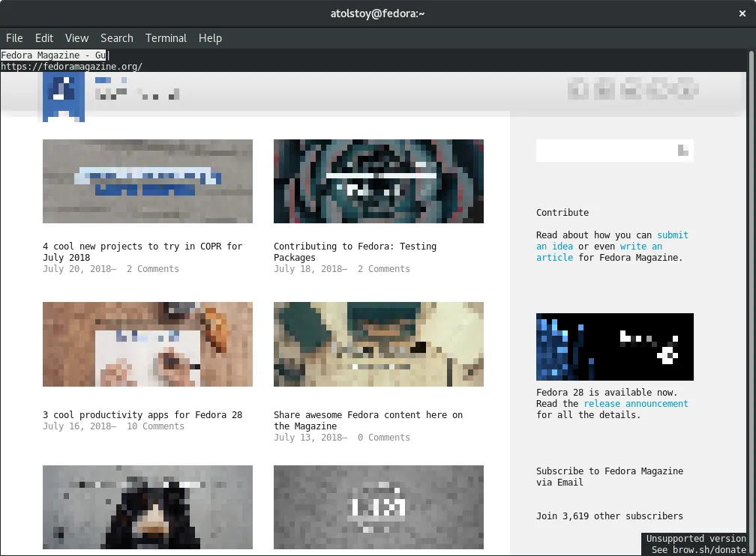Click the Fedora Magazine logo icon
The height and width of the screenshot is (556, 756).
(x=64, y=97)
